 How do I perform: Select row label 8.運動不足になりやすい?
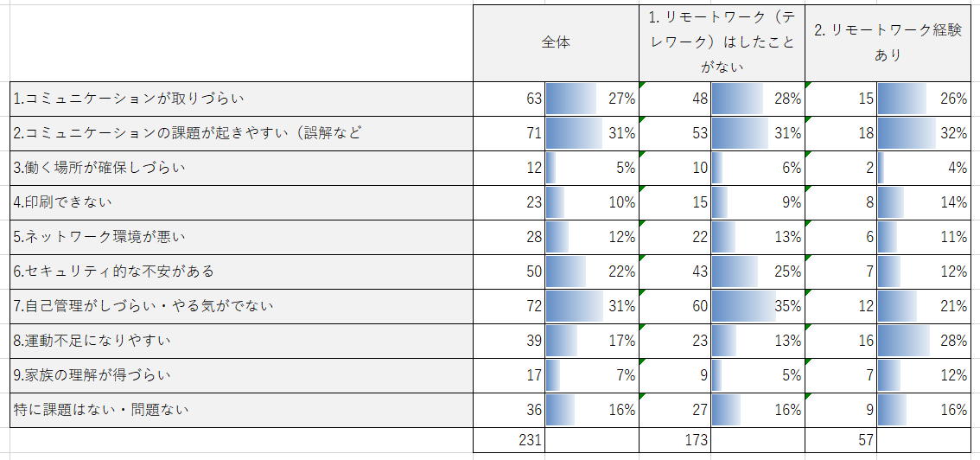point(241,341)
